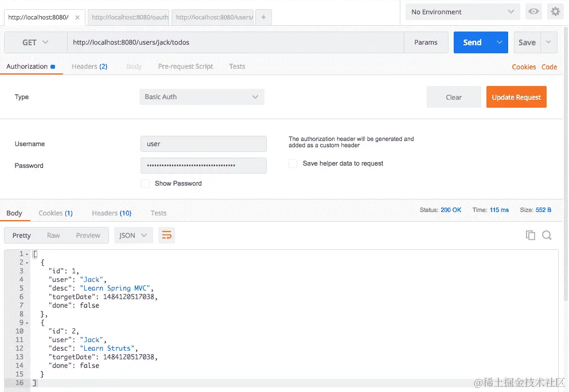Expand Send button dropdown arrow

click(500, 42)
